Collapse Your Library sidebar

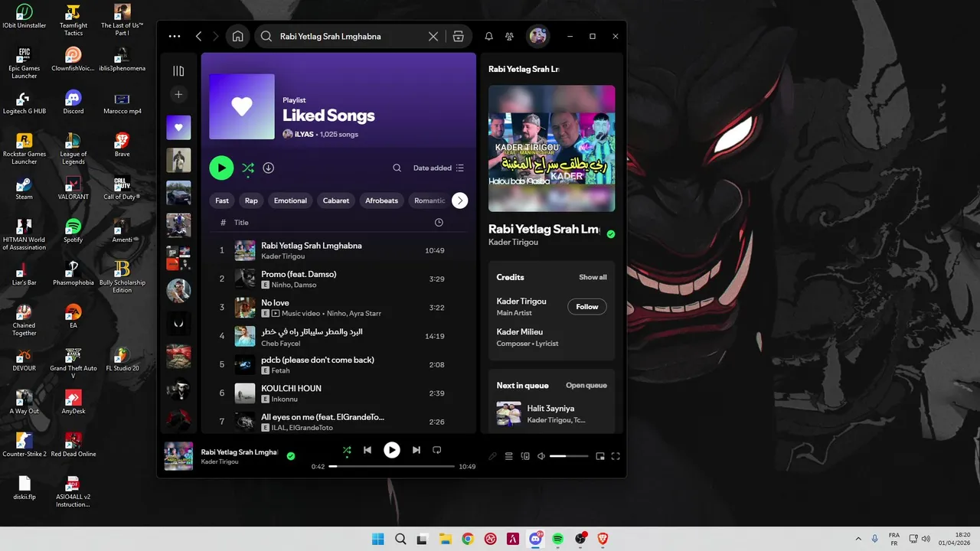(178, 71)
